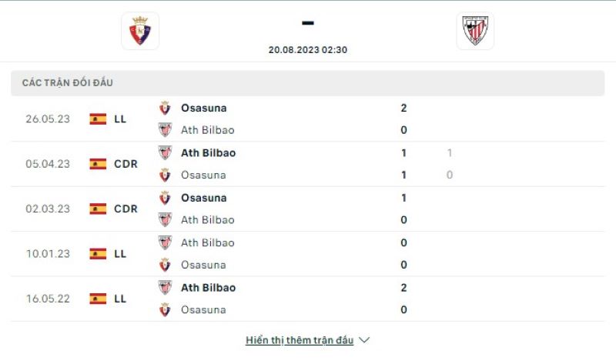This screenshot has width=616, height=364.
Task: Click Spain flag on the 10.01.23 match
Action: [98, 254]
